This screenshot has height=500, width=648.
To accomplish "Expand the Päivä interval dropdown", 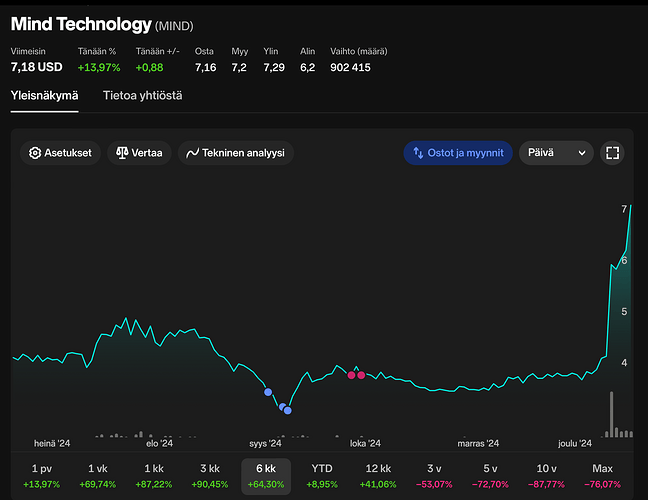I will [556, 153].
